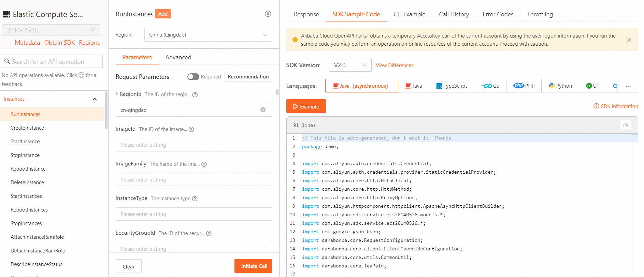Screen dimensions: 644x277
Task: Click the Initiate Call button
Action: [253, 266]
